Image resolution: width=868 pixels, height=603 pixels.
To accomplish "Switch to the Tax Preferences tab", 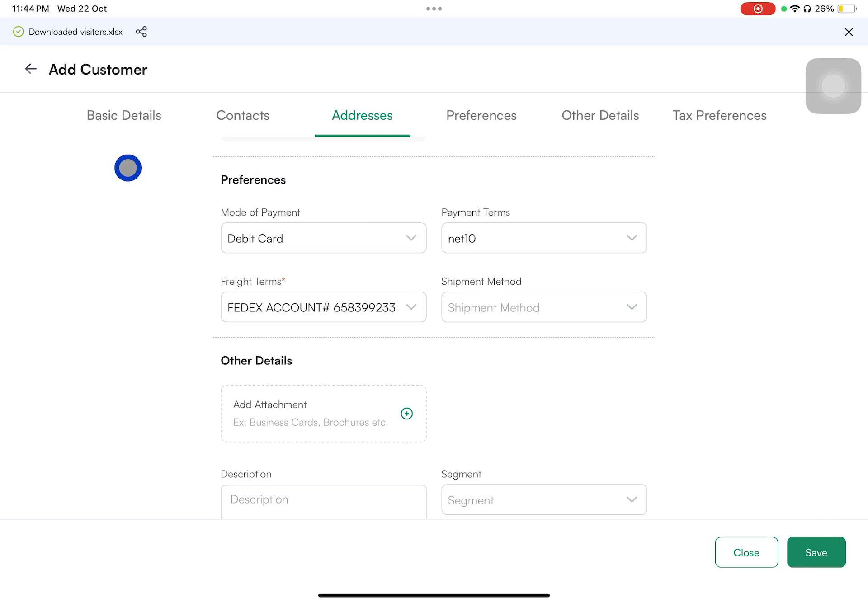I will point(719,115).
